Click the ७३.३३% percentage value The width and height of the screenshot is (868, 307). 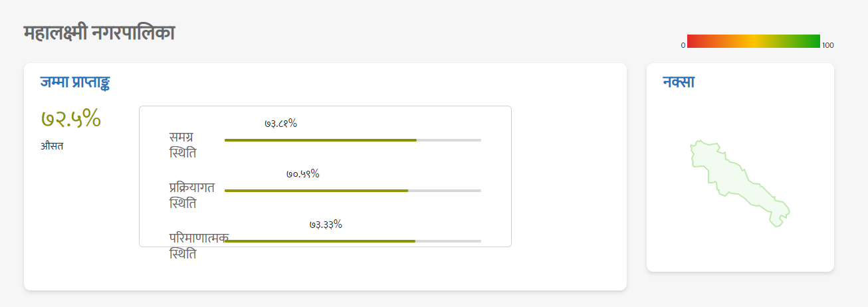[x=326, y=224]
